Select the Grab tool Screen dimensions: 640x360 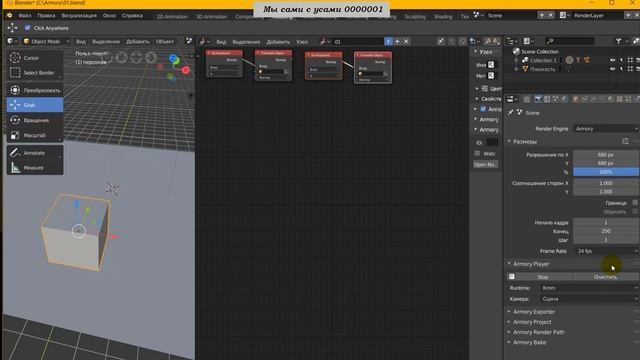coord(35,105)
